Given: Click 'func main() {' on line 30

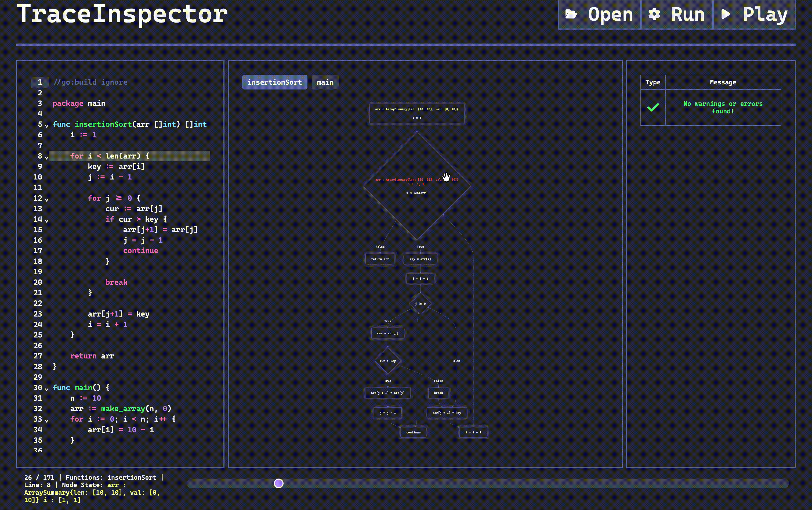Looking at the screenshot, I should 81,387.
